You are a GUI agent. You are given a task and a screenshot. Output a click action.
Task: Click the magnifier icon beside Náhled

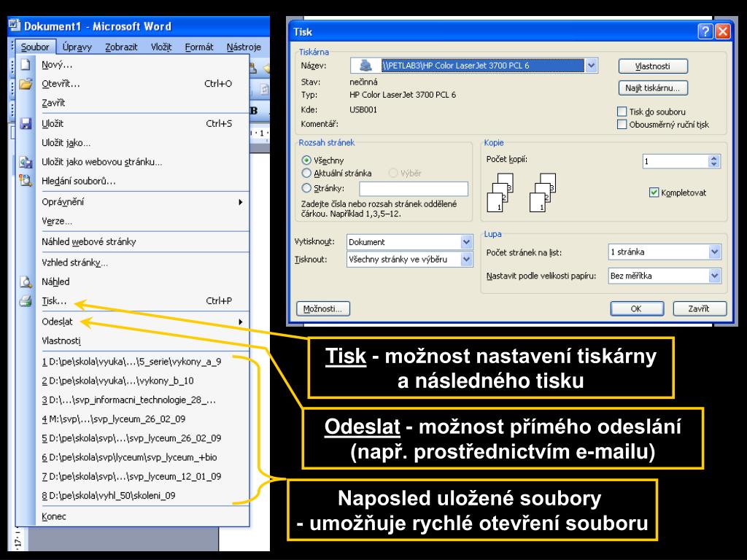[26, 281]
